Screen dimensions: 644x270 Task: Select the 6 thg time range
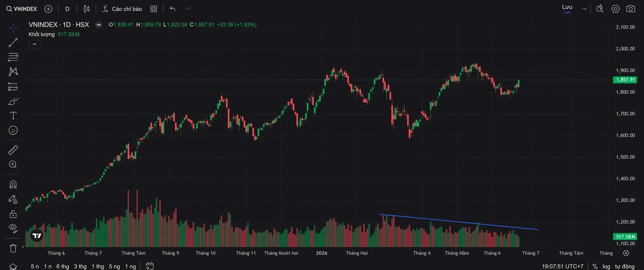pos(62,266)
